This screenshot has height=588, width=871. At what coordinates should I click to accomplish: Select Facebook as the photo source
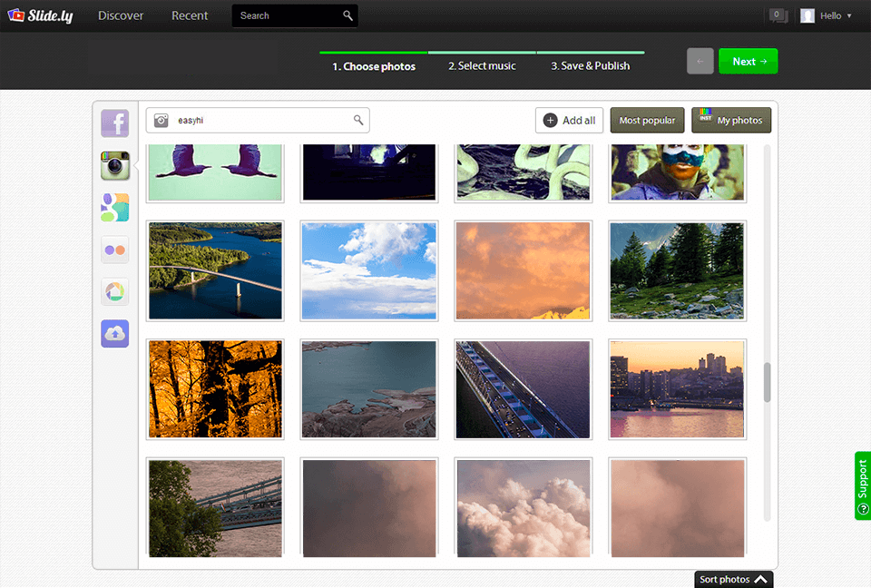point(114,122)
